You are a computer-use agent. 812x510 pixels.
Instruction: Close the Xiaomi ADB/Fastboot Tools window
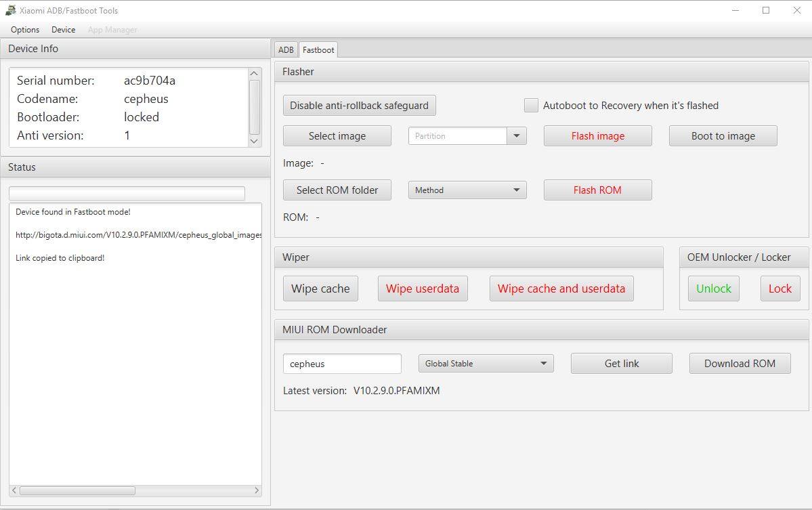(797, 10)
